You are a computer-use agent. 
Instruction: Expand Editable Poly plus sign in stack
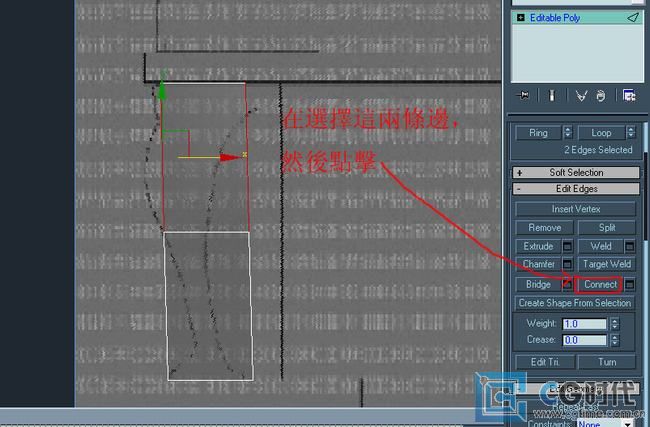(x=520, y=18)
